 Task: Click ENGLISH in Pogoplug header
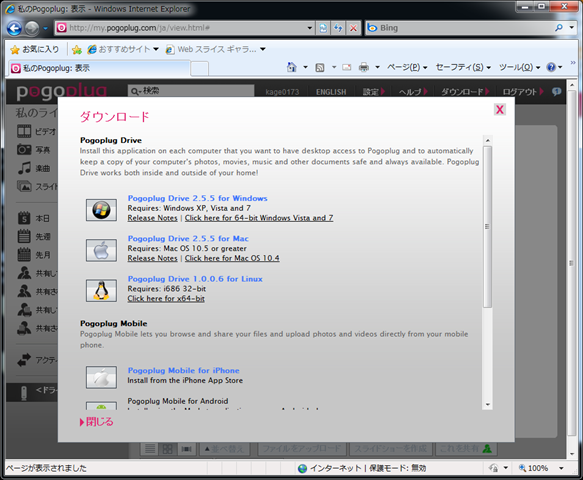[x=331, y=92]
